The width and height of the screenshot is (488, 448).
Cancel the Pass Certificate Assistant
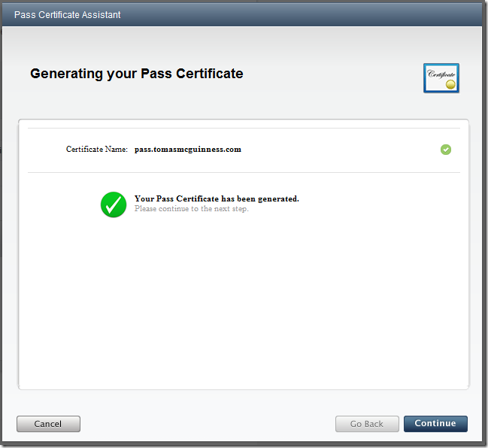point(48,424)
